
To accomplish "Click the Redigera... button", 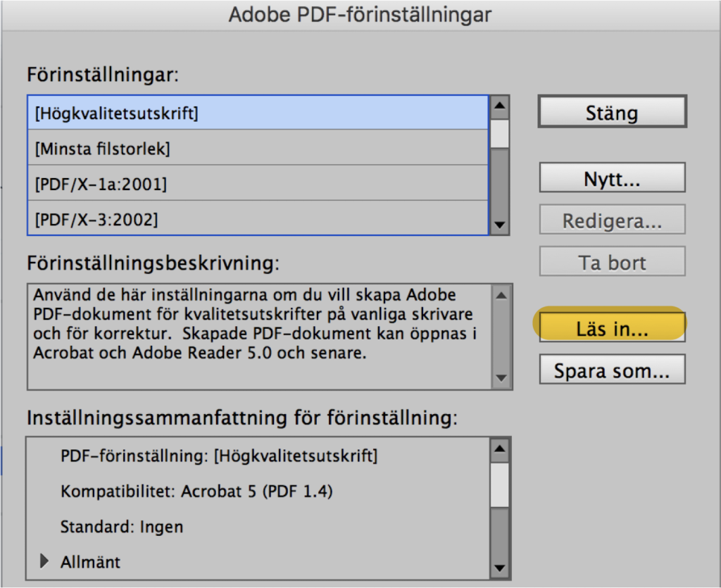I will point(612,220).
